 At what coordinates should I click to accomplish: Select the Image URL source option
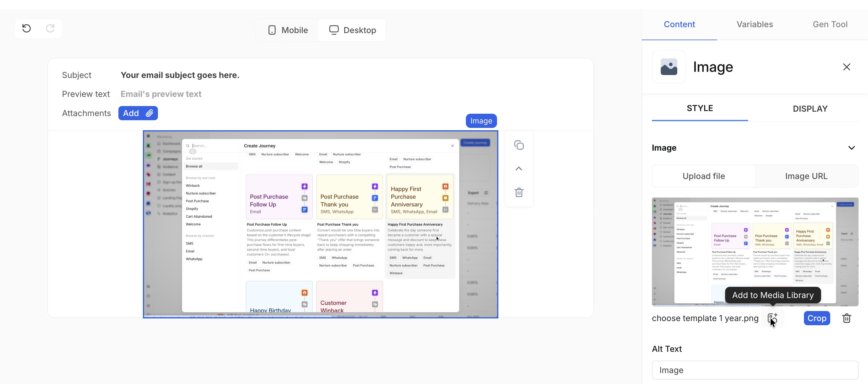pos(806,176)
